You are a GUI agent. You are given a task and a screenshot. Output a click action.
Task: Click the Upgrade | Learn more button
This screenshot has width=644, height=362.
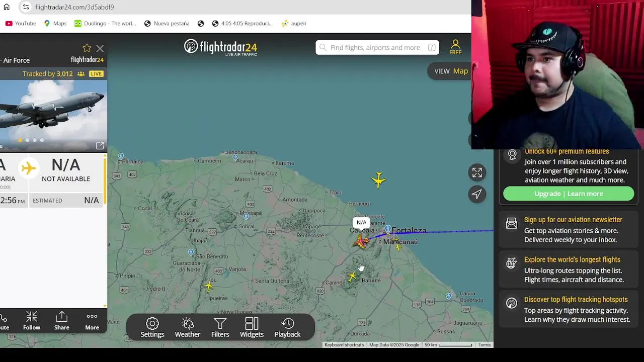tap(569, 194)
